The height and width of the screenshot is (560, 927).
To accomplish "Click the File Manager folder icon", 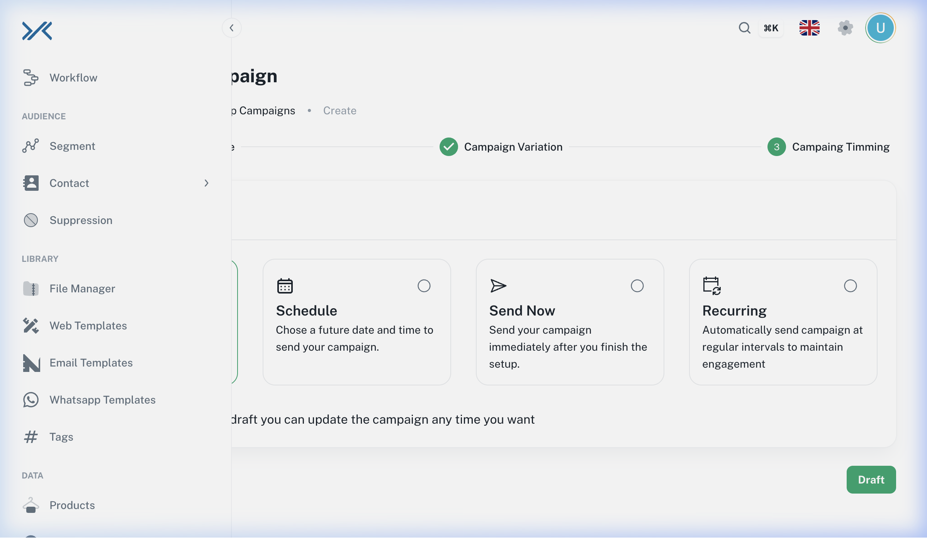I will [31, 288].
